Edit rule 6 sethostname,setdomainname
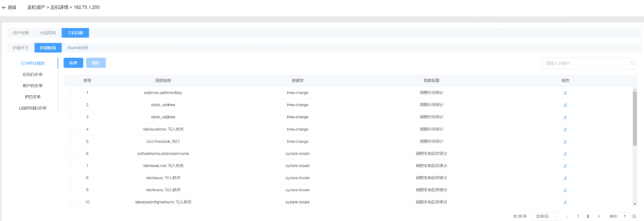The image size is (644, 221). click(x=565, y=154)
